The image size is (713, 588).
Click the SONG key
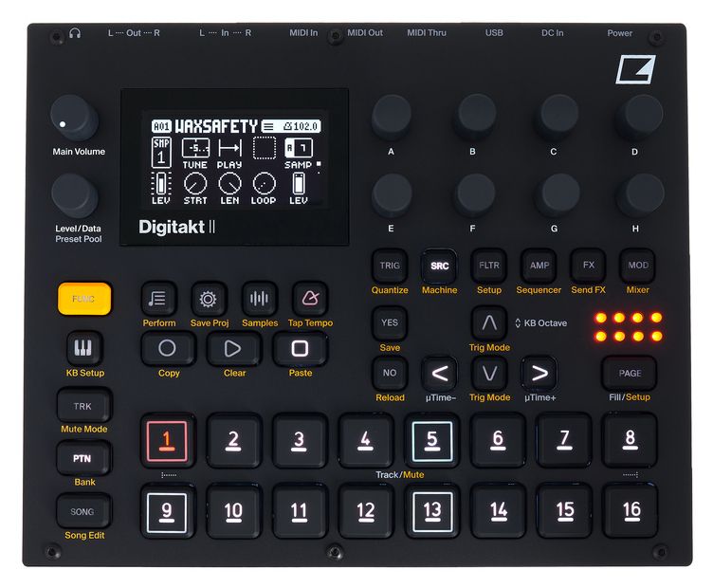click(x=83, y=511)
